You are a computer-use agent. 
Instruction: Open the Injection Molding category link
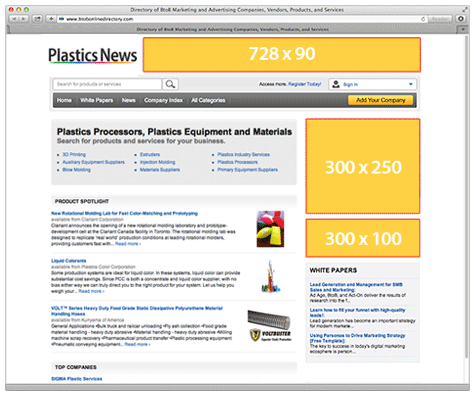pos(157,162)
